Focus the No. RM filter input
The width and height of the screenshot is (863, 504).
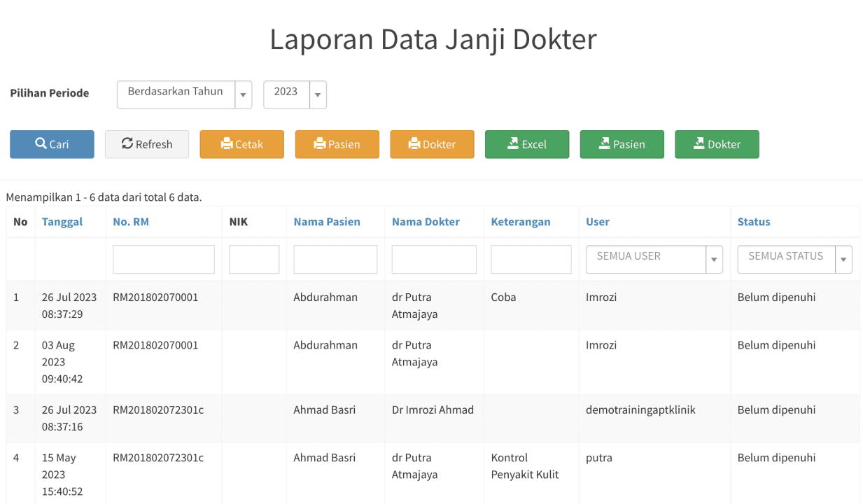tap(164, 259)
